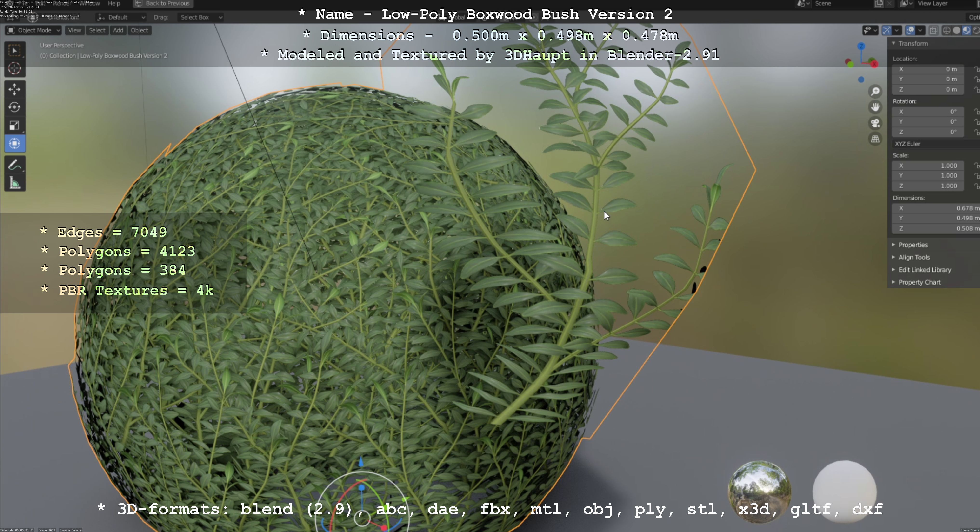Switch perspective/orthographic with grid icon
The image size is (980, 532).
coord(875,139)
